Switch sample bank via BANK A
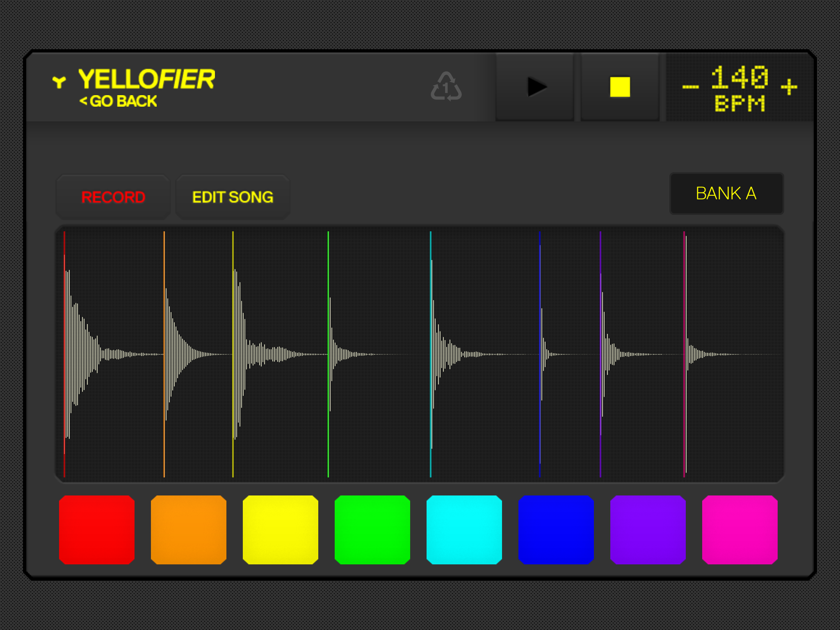840x630 pixels. (x=726, y=194)
